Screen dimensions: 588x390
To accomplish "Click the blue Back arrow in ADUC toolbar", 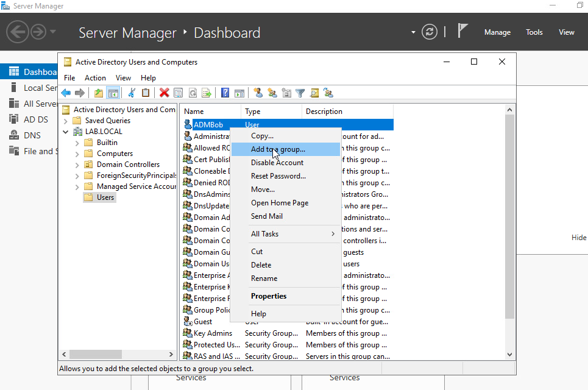I will (66, 93).
